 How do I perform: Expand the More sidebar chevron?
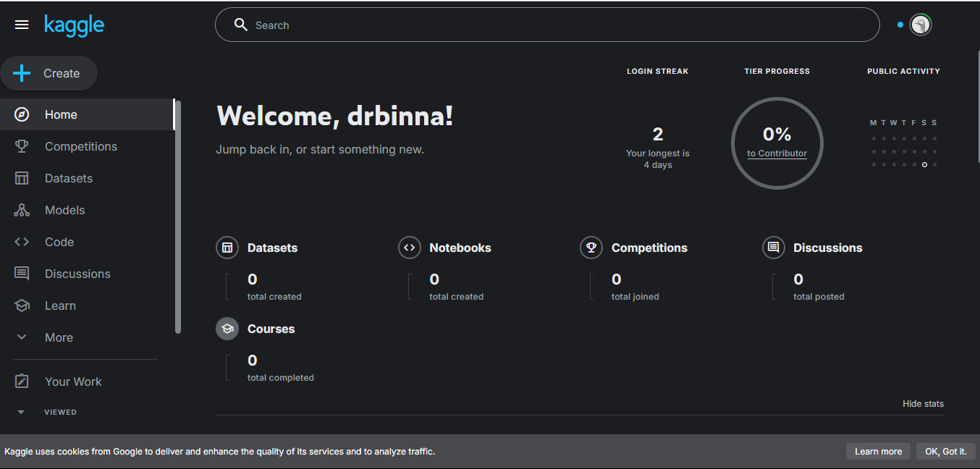[22, 337]
